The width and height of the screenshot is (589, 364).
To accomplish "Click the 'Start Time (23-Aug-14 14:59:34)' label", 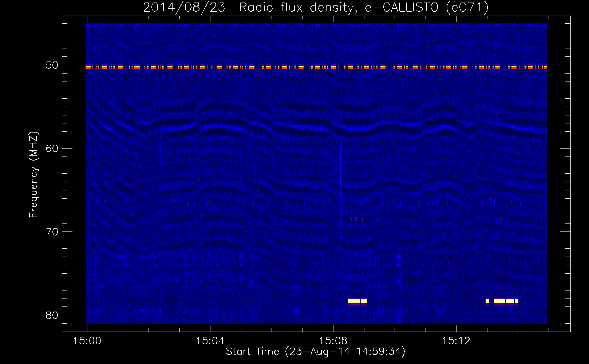I will (x=316, y=352).
